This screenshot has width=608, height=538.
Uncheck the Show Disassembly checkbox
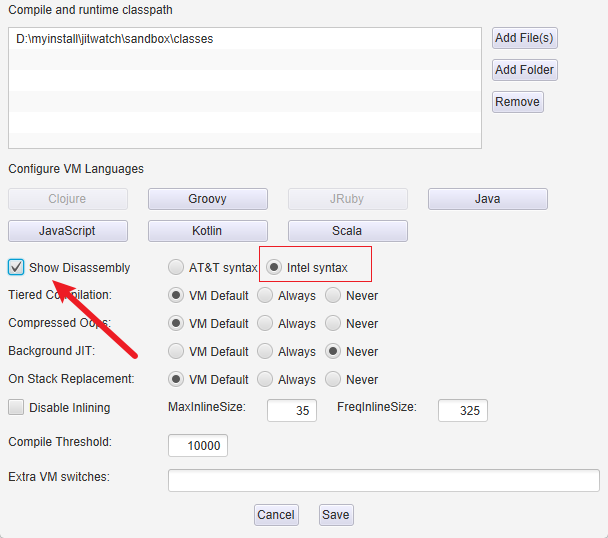click(17, 267)
